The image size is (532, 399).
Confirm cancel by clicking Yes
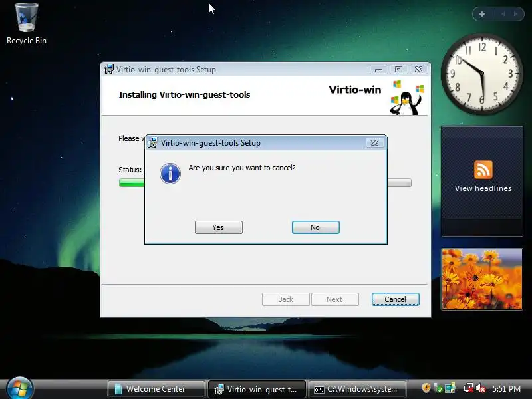219,227
